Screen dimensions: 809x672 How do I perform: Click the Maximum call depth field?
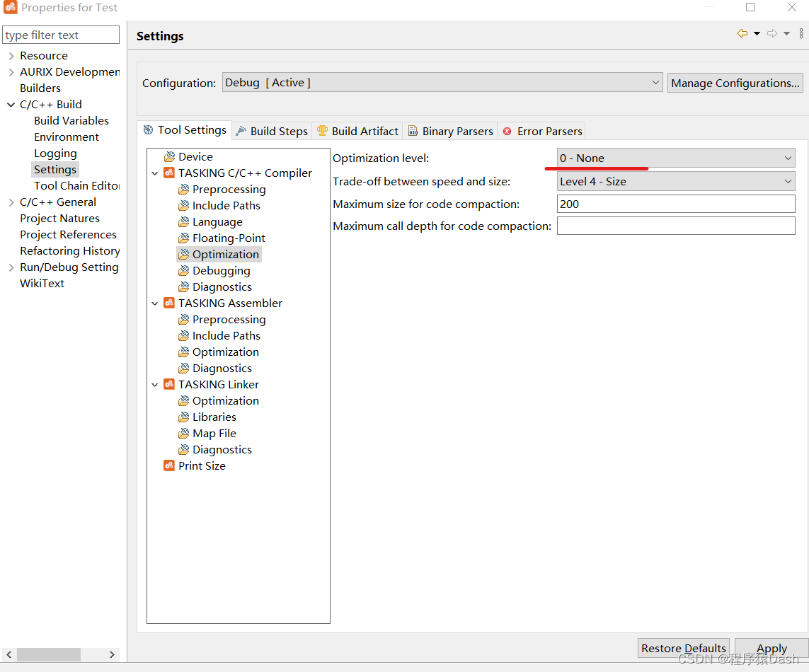tap(676, 226)
